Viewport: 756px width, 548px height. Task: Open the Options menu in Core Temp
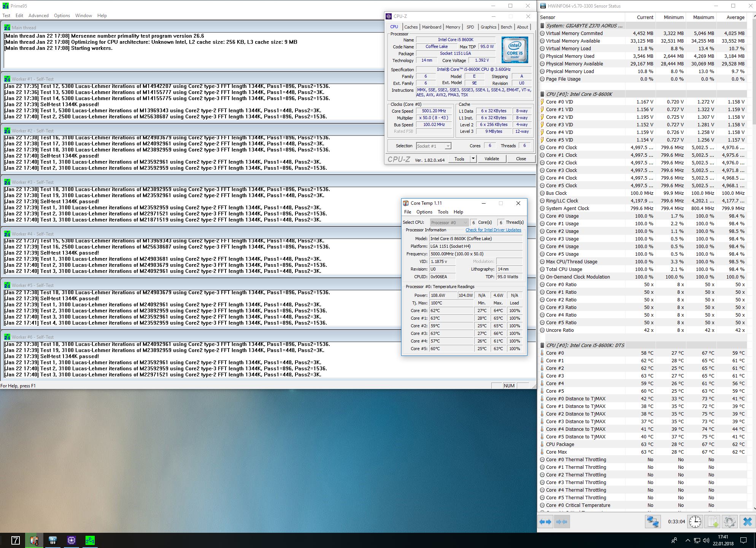[424, 212]
